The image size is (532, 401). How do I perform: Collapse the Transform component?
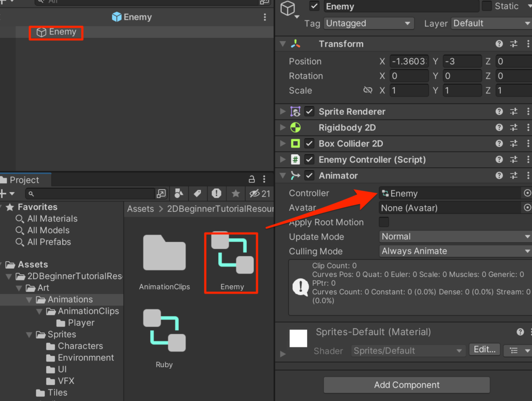(283, 44)
